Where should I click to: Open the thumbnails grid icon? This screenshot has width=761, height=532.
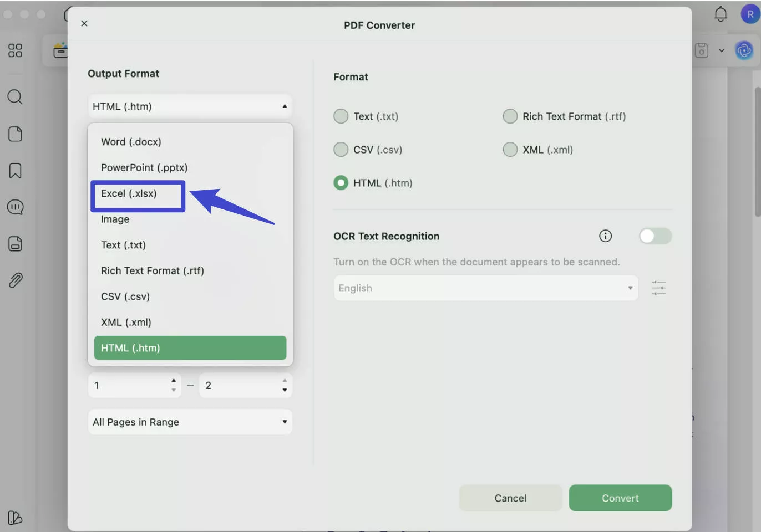(x=15, y=51)
